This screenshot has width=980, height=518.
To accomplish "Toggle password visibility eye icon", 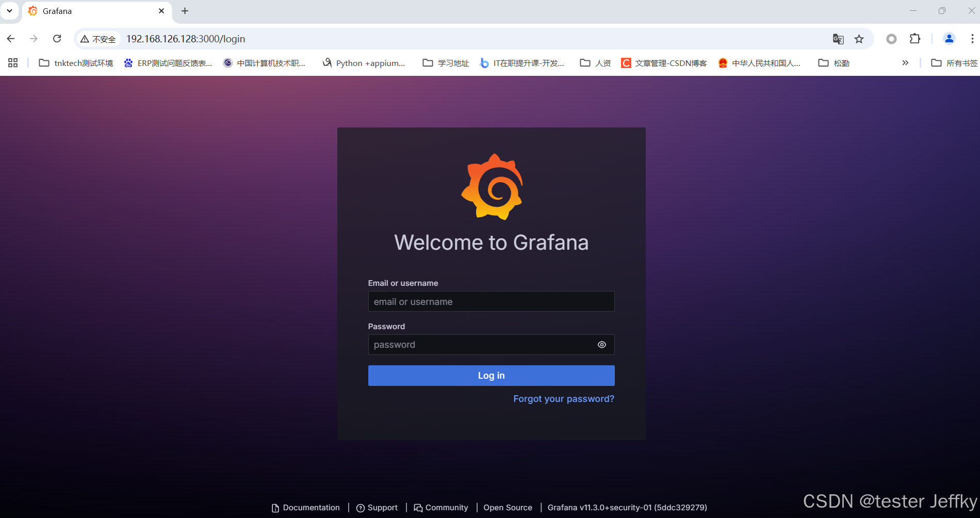I will click(x=602, y=345).
